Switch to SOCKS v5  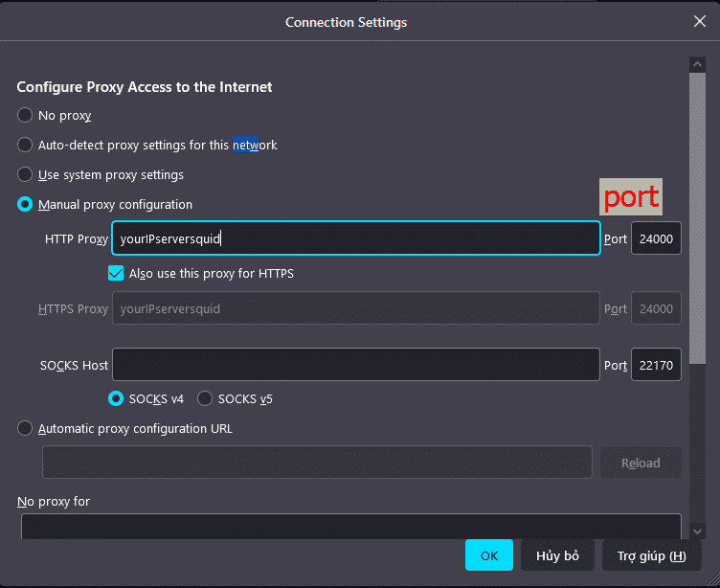(x=205, y=398)
